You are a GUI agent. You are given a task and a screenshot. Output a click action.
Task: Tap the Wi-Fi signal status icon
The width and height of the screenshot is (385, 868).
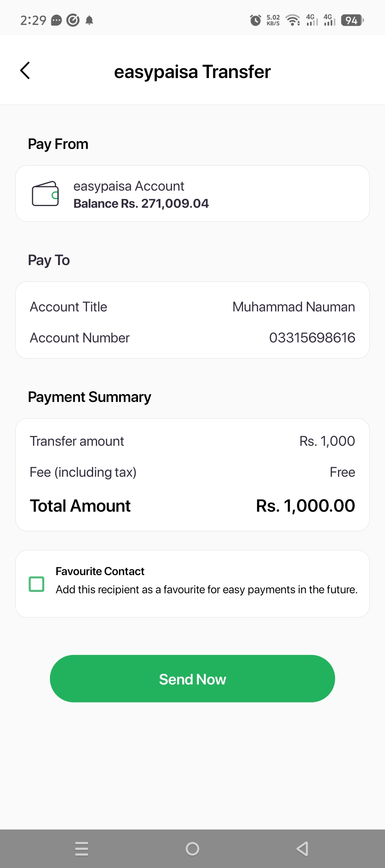(293, 20)
